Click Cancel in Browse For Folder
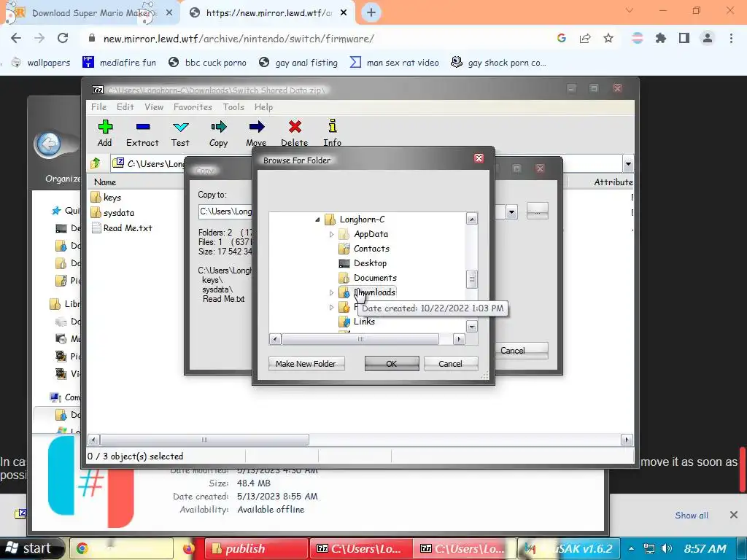The image size is (747, 560). point(451,363)
